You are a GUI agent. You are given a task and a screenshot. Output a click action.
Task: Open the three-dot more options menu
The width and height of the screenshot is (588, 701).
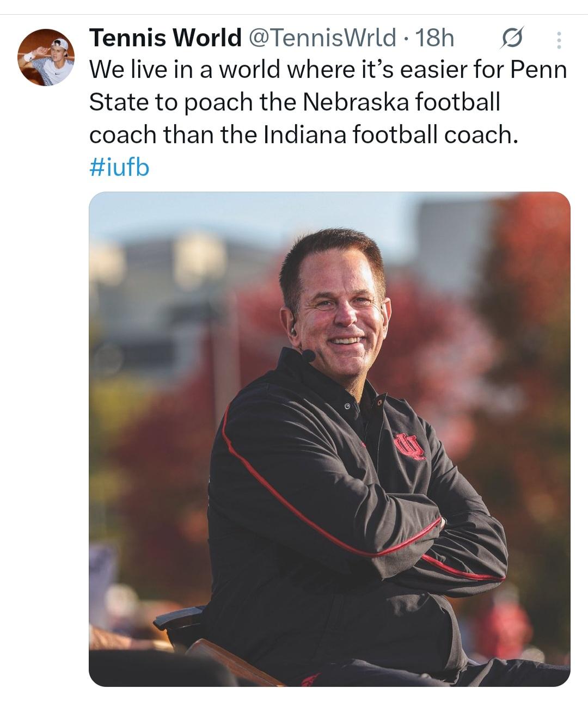559,40
